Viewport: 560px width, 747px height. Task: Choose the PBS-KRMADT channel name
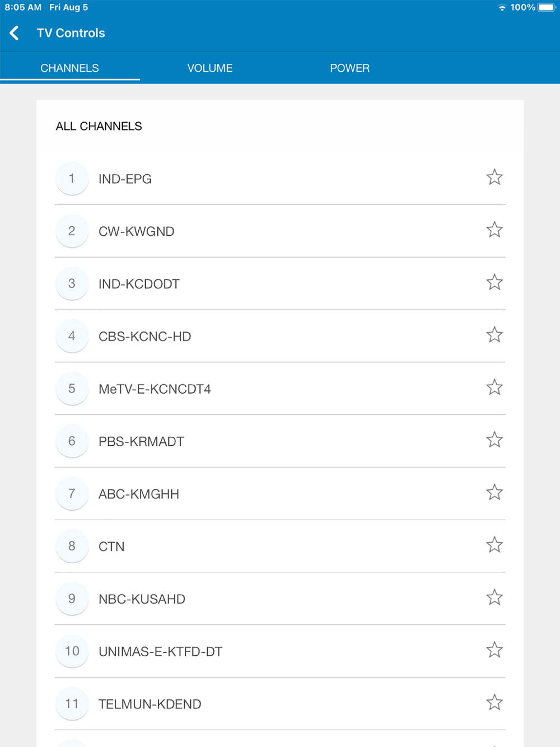click(x=141, y=442)
